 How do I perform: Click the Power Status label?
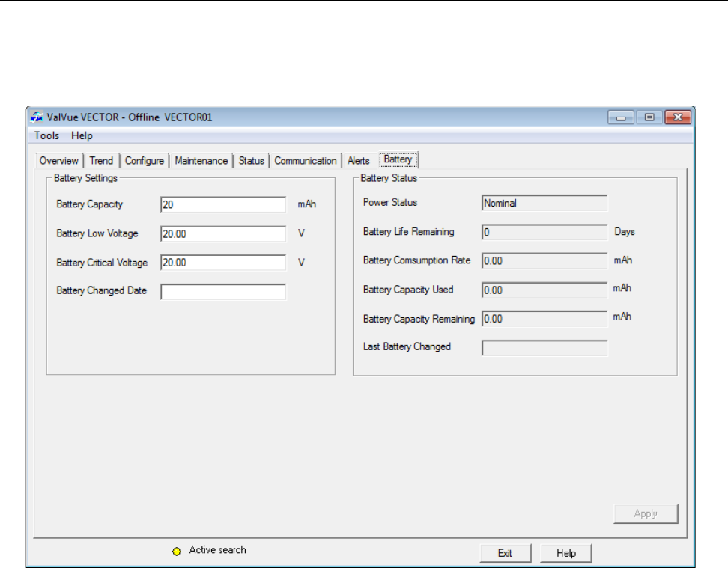point(390,202)
